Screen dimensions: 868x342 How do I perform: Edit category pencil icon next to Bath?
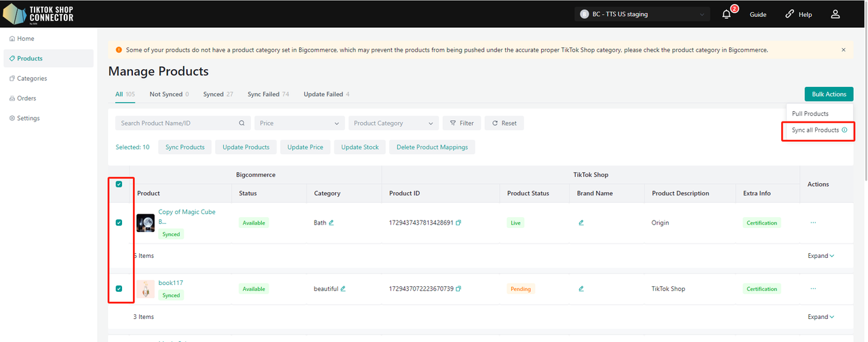tap(332, 223)
